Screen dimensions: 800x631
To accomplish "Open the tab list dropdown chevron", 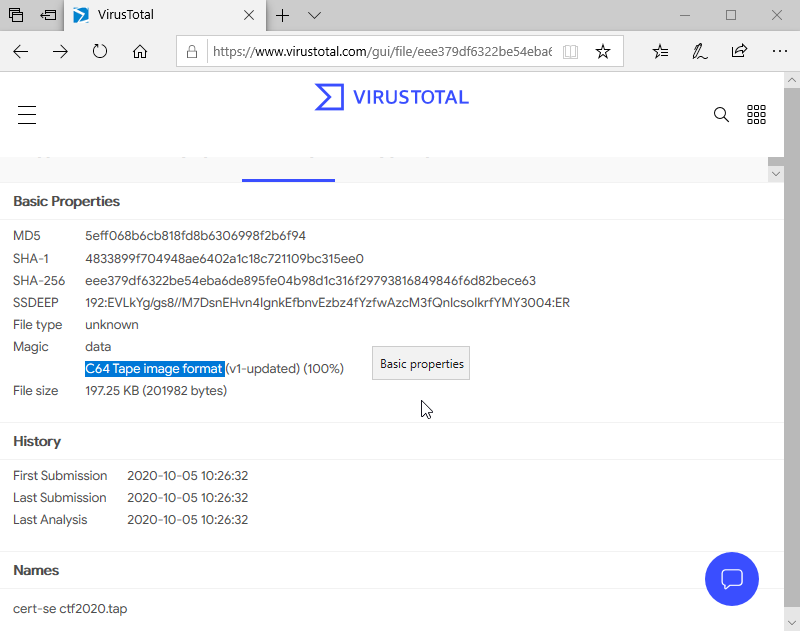I will [x=314, y=15].
